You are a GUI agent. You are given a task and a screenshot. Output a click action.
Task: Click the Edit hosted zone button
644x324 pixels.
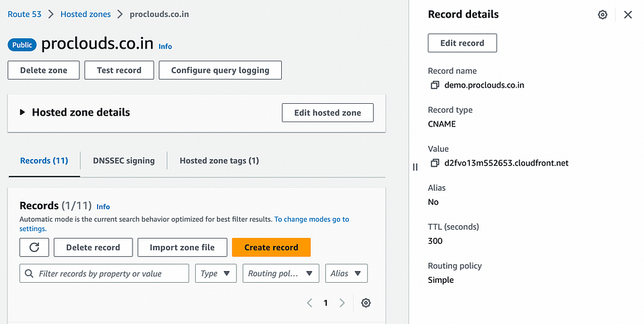(x=328, y=113)
